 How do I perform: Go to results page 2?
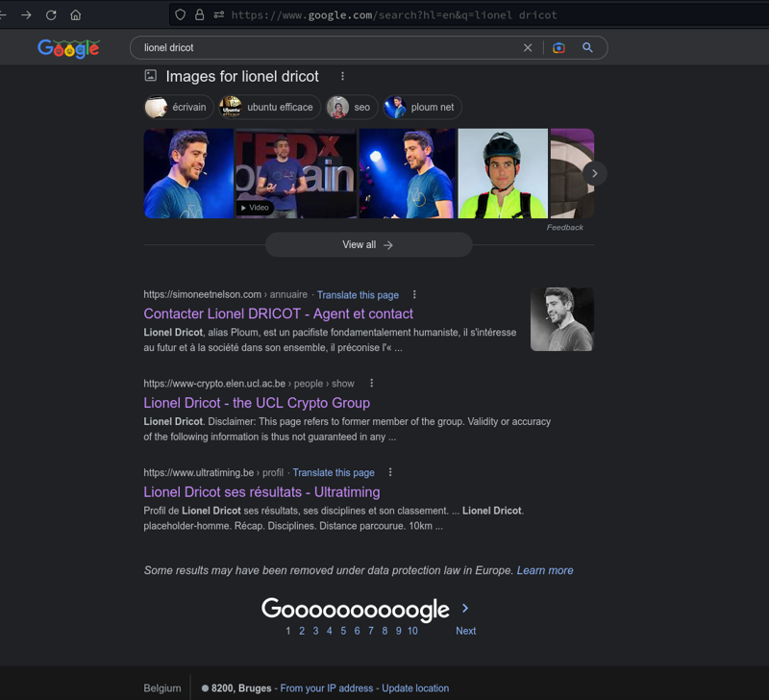pyautogui.click(x=302, y=631)
